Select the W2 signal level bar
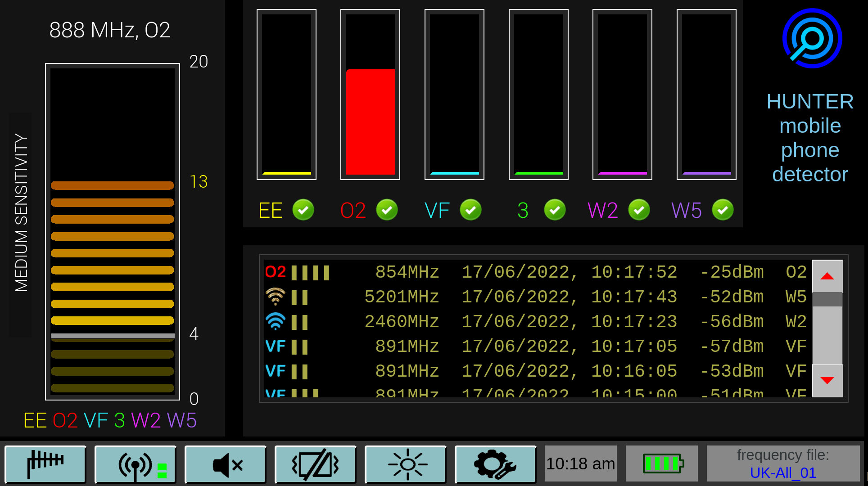This screenshot has height=486, width=868. pos(622,94)
